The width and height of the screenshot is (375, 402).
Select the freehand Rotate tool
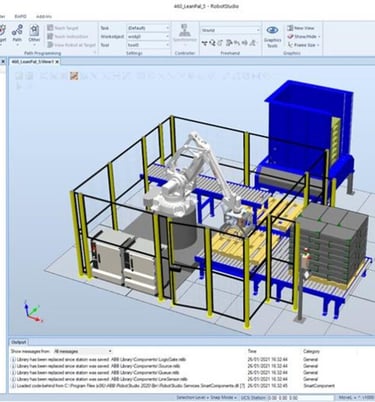[x=212, y=43]
